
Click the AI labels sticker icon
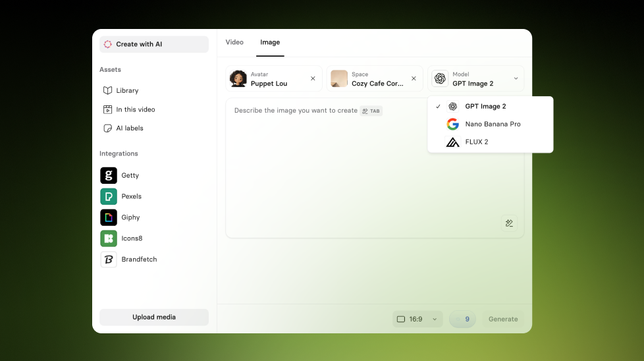coord(107,128)
